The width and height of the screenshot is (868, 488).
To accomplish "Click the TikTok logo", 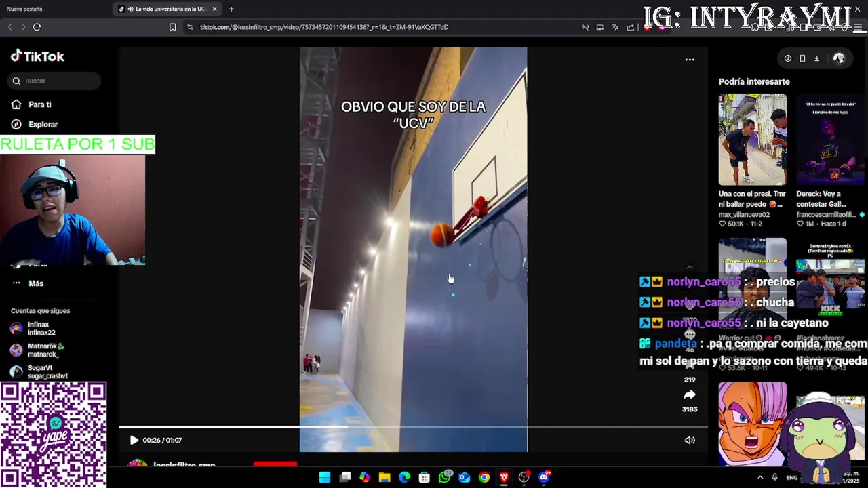I will pos(37,56).
